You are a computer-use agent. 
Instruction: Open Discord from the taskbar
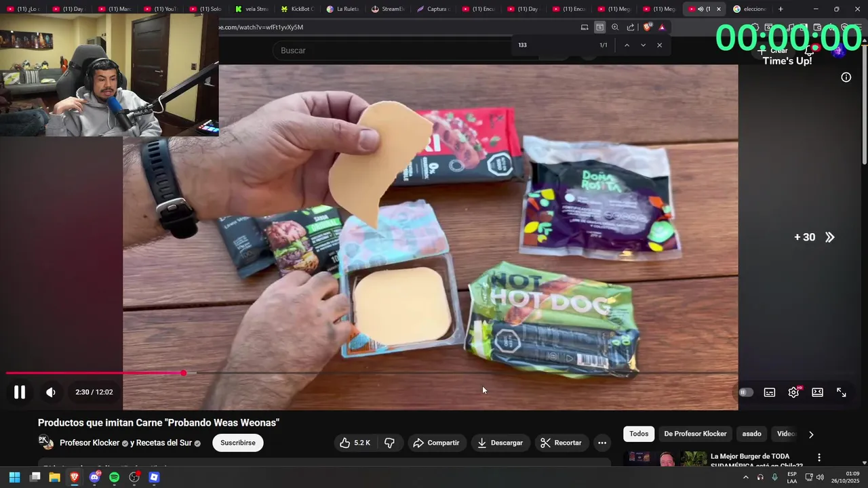(x=94, y=477)
